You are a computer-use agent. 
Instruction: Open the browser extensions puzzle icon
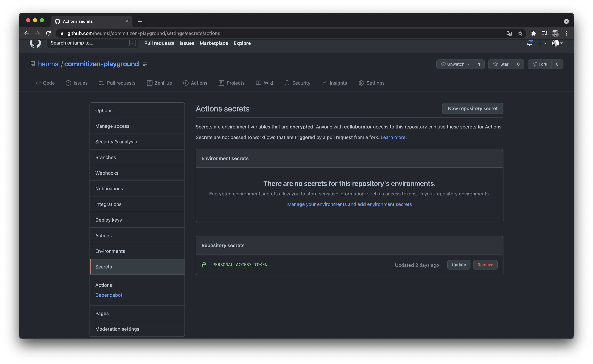(533, 33)
